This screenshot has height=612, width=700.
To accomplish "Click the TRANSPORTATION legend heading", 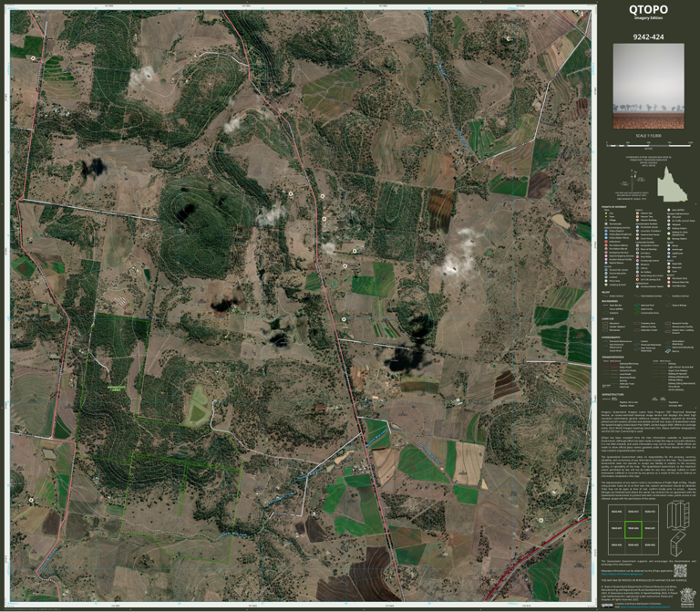I will [612, 357].
